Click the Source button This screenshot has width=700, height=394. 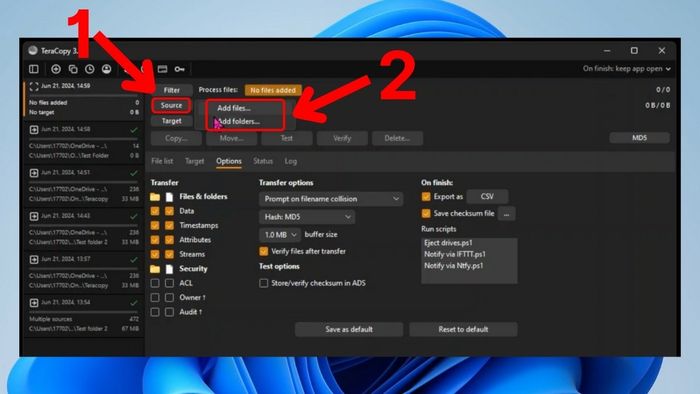tap(171, 105)
